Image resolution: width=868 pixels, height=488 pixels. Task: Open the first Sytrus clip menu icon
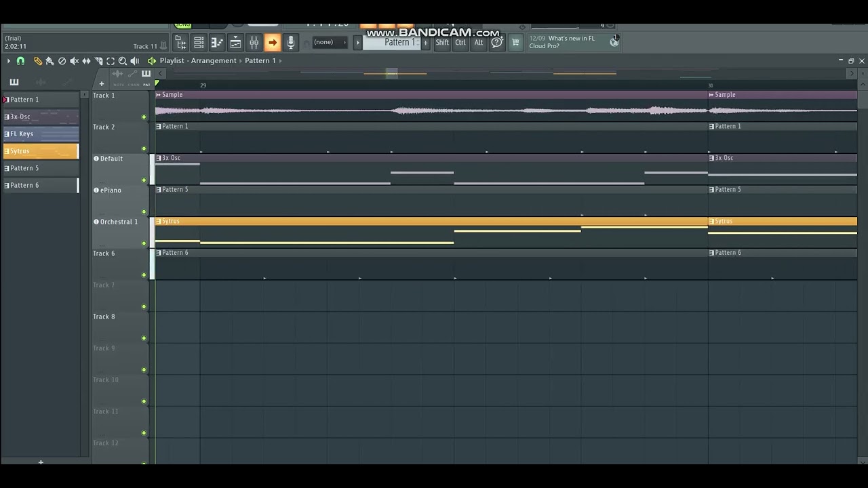(x=159, y=222)
